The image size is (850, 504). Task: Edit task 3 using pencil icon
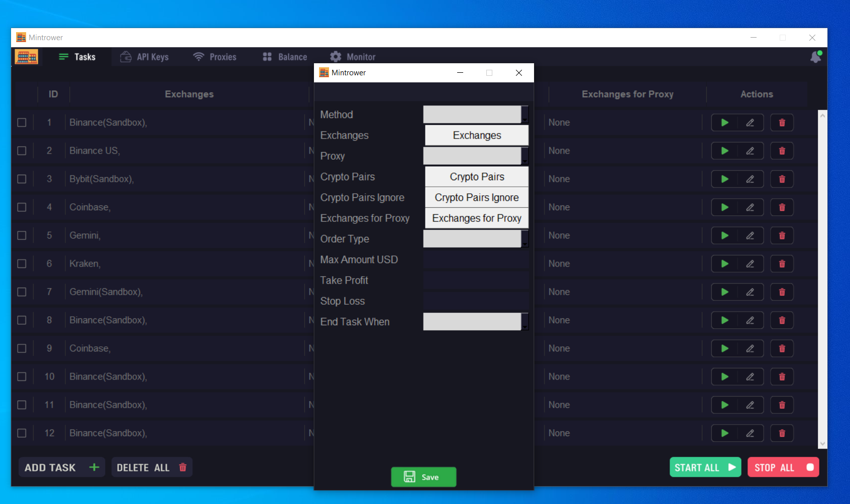point(750,179)
